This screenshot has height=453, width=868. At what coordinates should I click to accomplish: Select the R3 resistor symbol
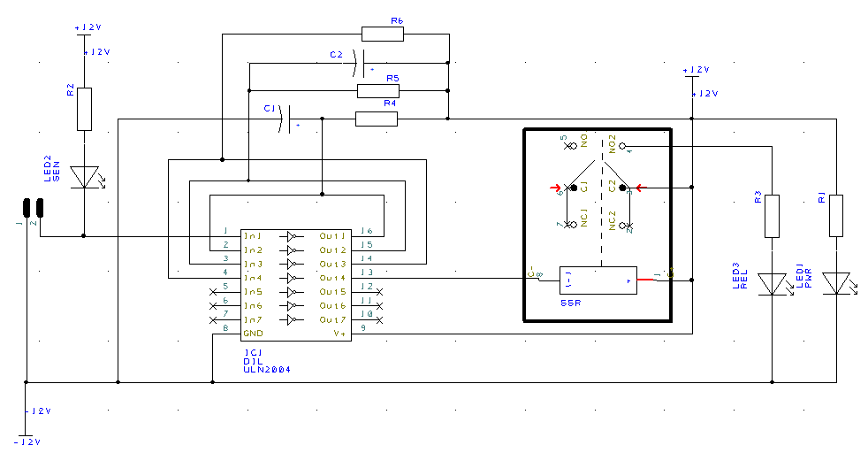[773, 216]
